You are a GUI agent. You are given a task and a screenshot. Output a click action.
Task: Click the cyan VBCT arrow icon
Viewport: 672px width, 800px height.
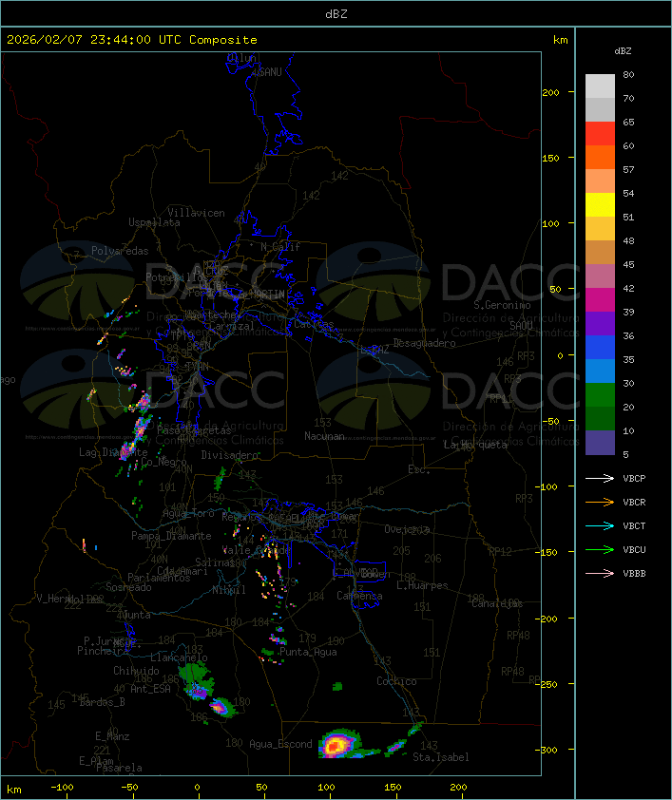click(x=600, y=525)
